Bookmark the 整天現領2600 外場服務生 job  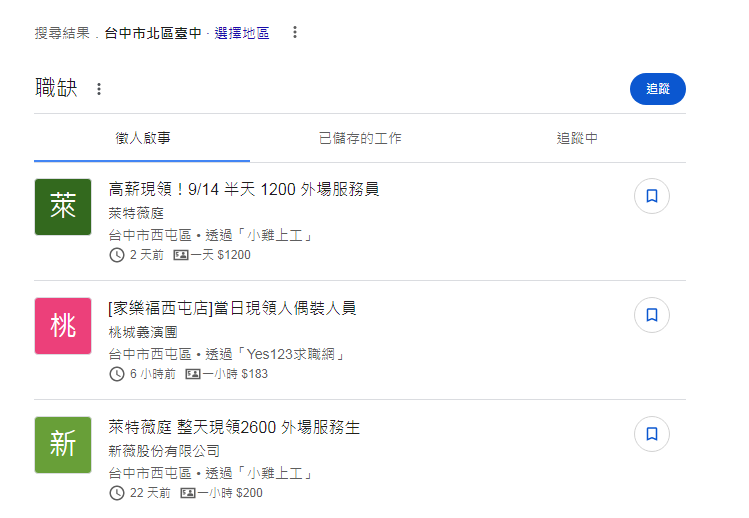point(651,434)
